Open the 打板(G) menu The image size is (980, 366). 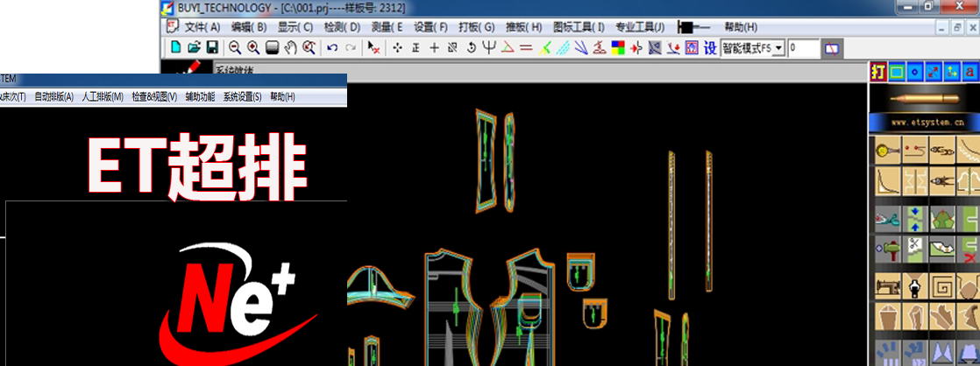(x=476, y=27)
